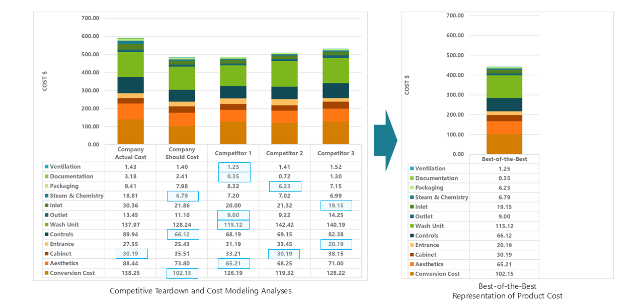The height and width of the screenshot is (306, 644).
Task: Select the highlighted 20.19 Entrance cell under Competitor 3
Action: (x=336, y=244)
